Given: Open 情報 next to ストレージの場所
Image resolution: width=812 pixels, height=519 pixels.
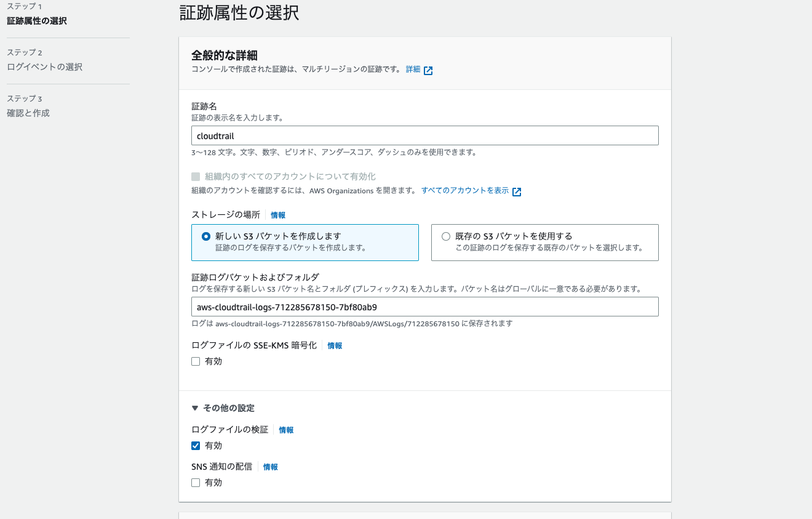Looking at the screenshot, I should [277, 215].
